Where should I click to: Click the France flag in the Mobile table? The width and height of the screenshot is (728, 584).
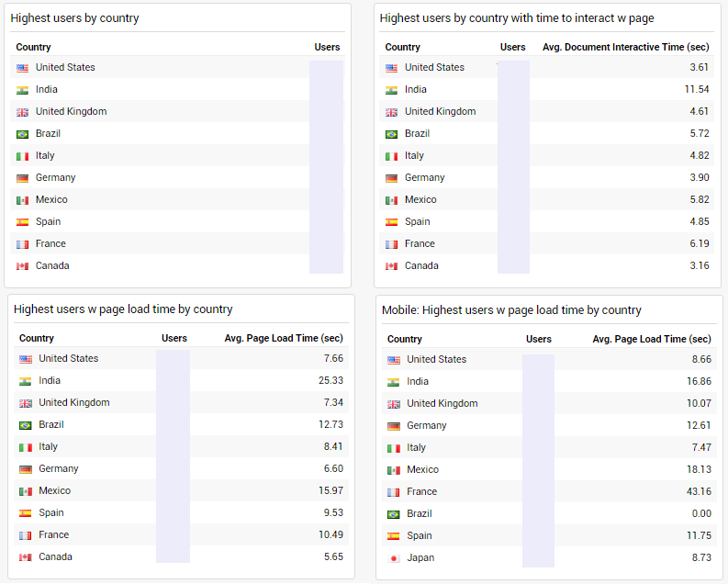point(394,492)
